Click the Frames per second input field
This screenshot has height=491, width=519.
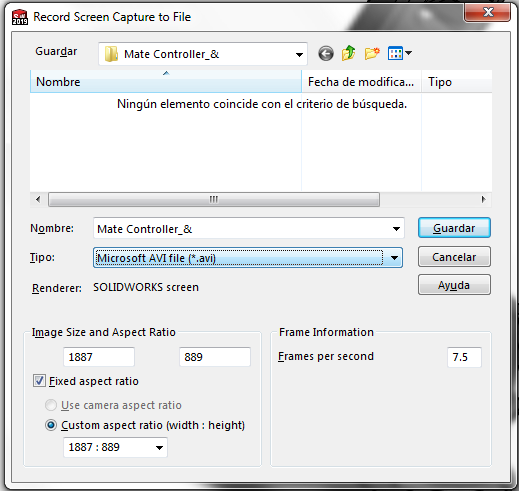click(464, 357)
